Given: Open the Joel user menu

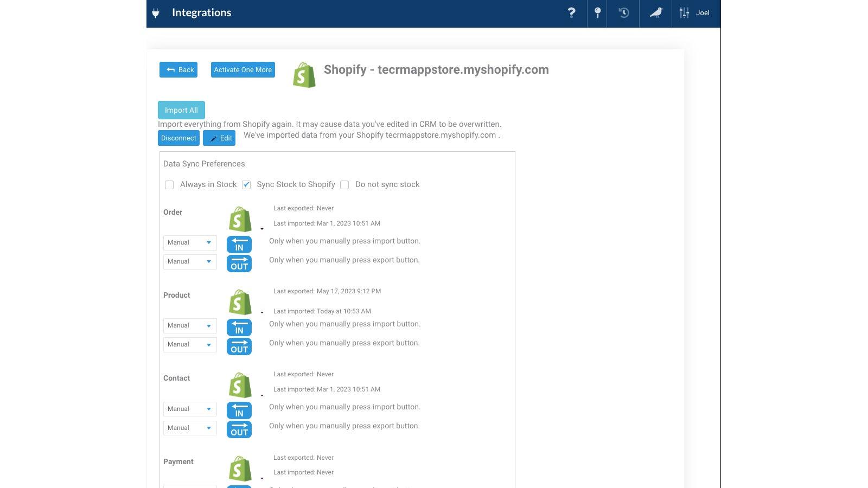Looking at the screenshot, I should [x=703, y=13].
